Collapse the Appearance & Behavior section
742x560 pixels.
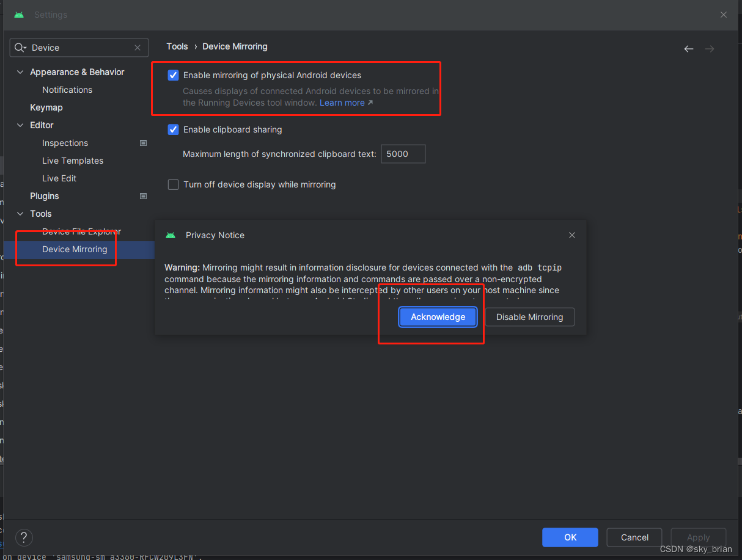click(20, 72)
